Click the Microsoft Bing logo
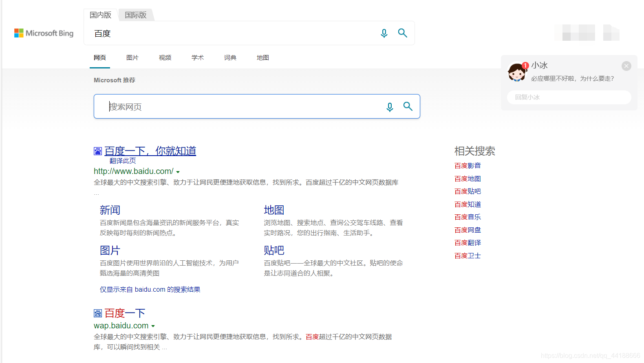Screen dimensions: 644x363 click(x=44, y=33)
